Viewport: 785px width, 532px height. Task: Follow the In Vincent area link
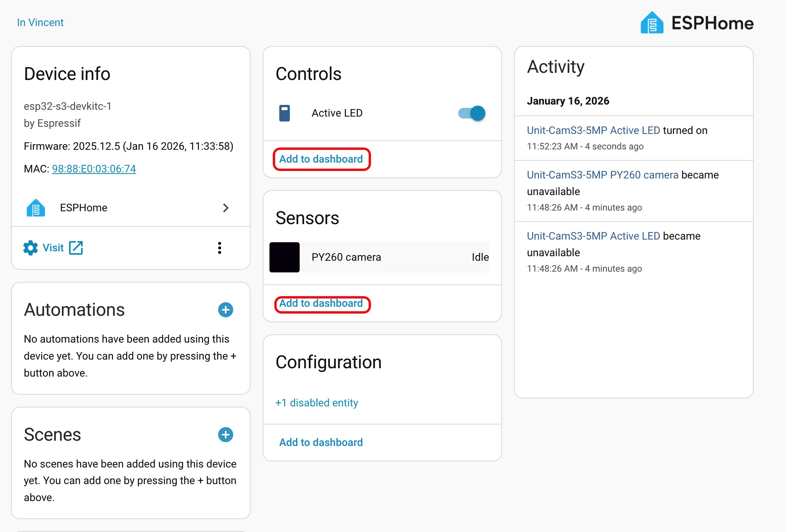pyautogui.click(x=40, y=23)
